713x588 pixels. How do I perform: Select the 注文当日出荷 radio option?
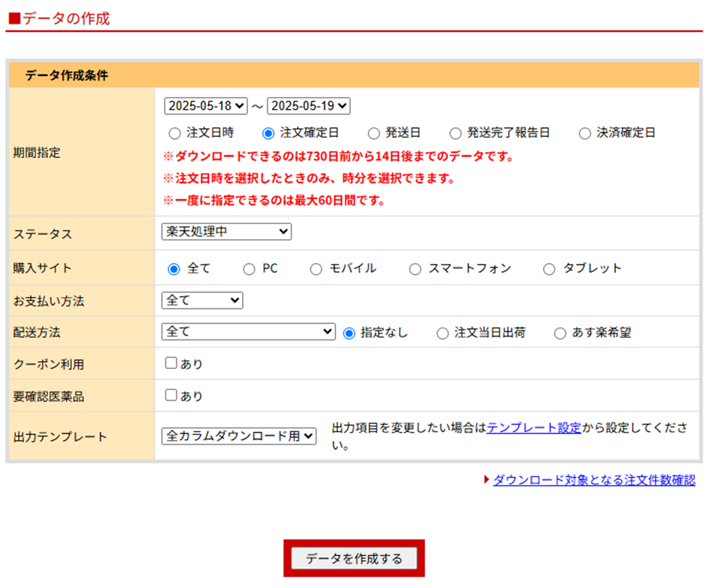pos(442,334)
